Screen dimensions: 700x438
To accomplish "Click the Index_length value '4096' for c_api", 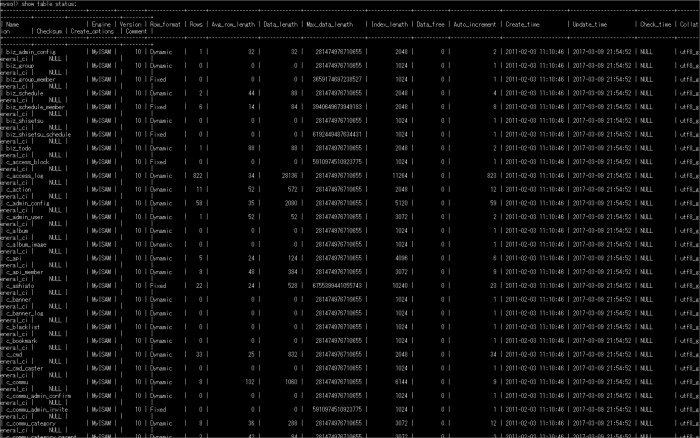I will pyautogui.click(x=401, y=258).
